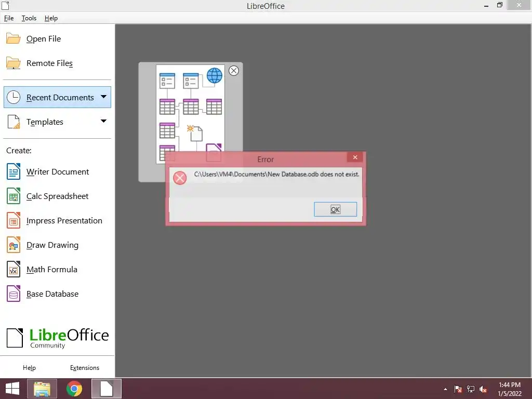532x399 pixels.
Task: Remove recent document via circled X icon
Action: coord(233,71)
